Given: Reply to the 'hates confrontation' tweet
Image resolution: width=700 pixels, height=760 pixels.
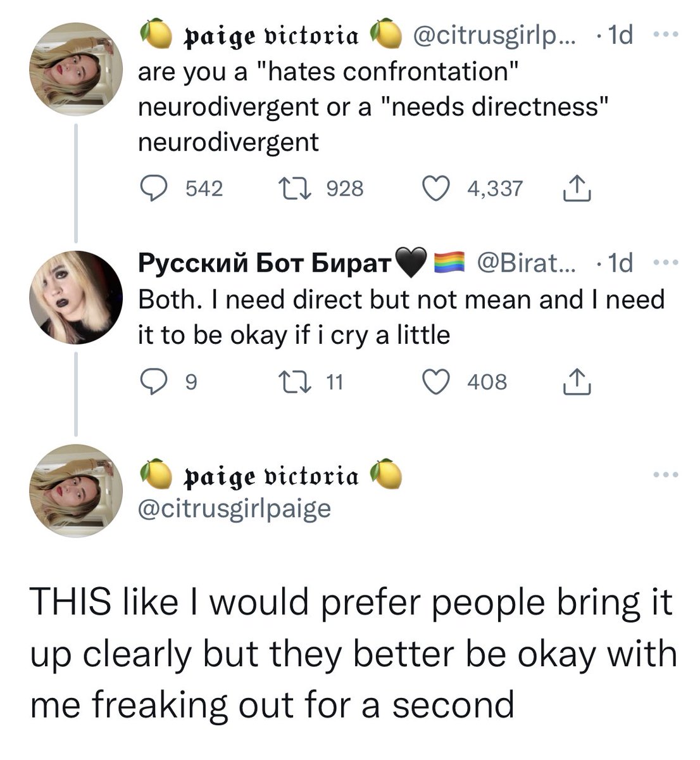Looking at the screenshot, I should 152,189.
